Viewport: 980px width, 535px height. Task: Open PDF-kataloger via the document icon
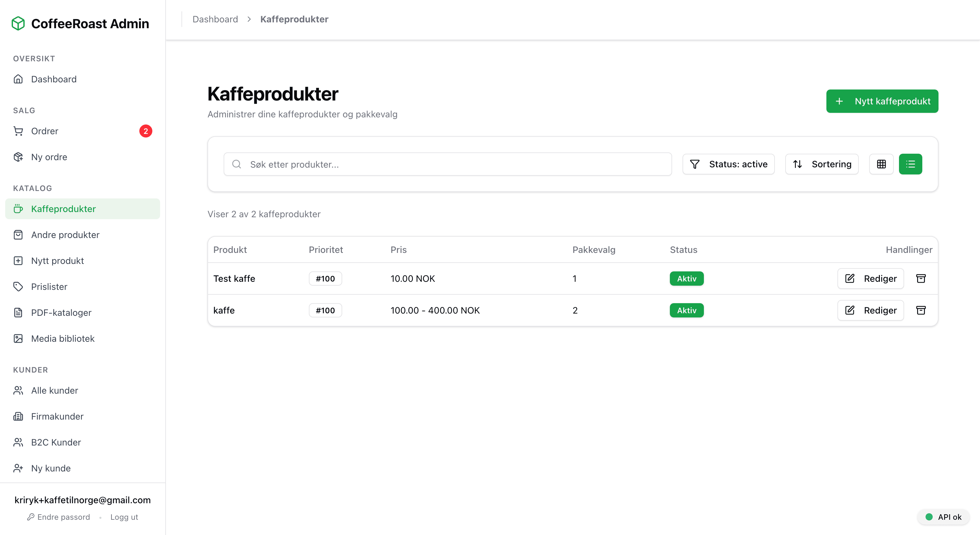18,312
